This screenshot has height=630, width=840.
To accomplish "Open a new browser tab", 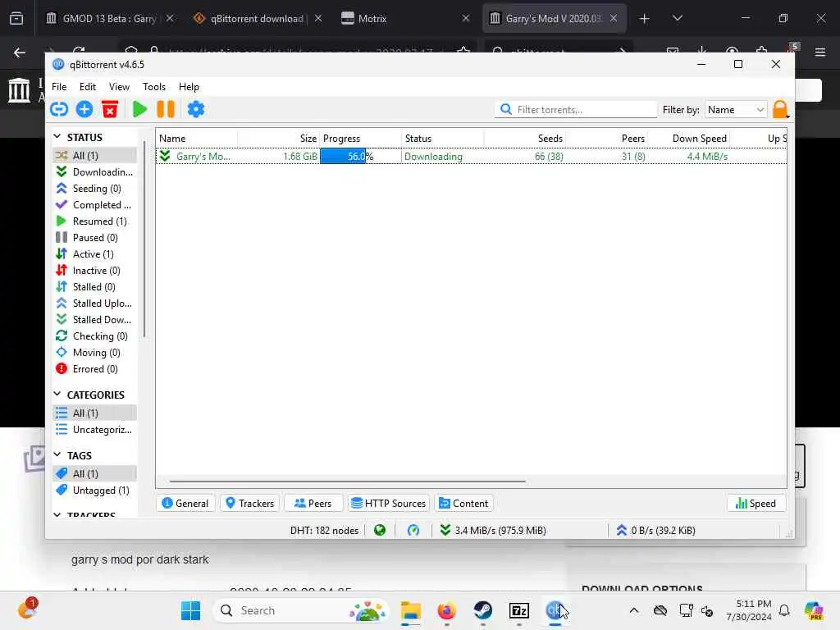I will coord(644,18).
